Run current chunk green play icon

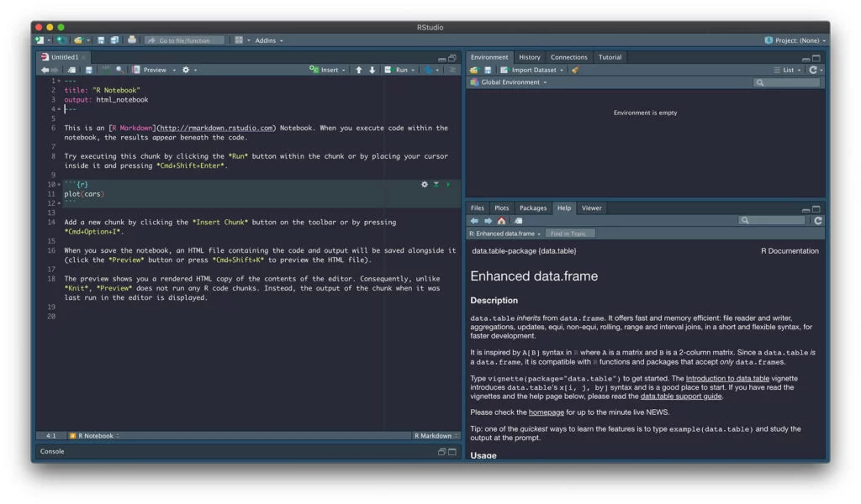pyautogui.click(x=448, y=184)
